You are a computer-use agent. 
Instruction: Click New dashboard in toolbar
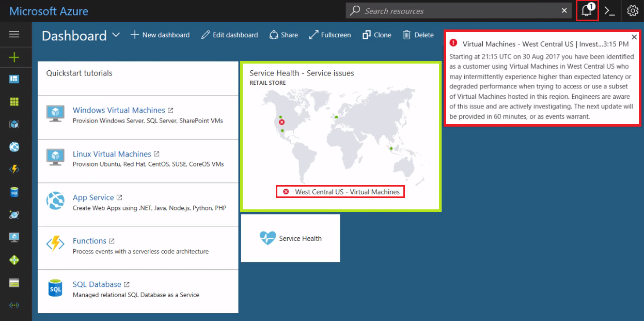coord(160,35)
